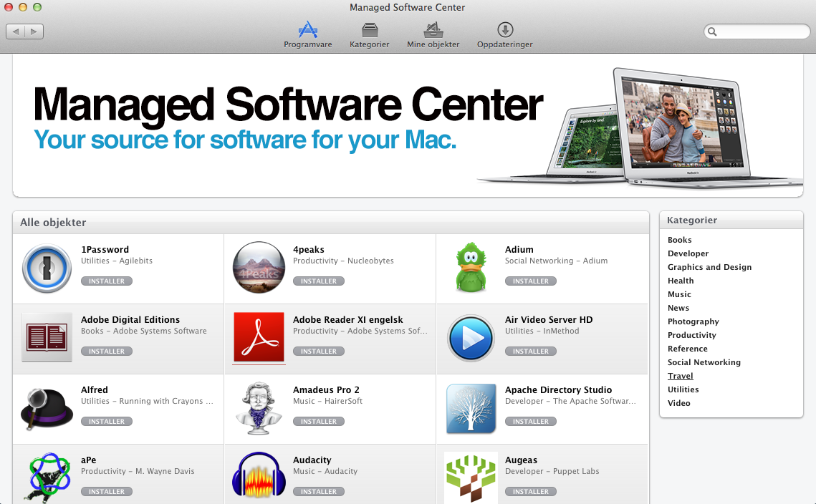
Task: Click the Adobe Reader XI icon
Action: click(x=259, y=338)
